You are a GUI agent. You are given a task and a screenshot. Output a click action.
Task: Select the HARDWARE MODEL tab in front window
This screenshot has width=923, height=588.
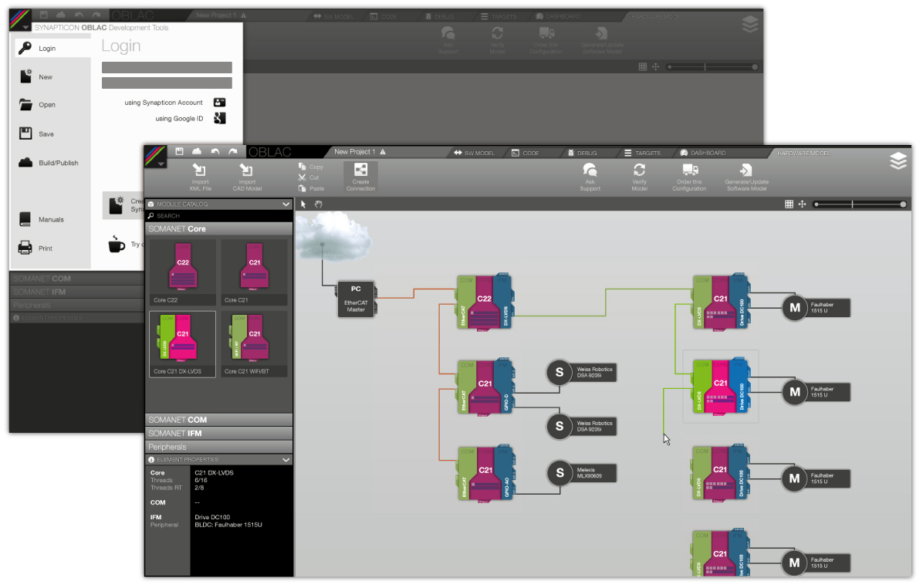[803, 153]
